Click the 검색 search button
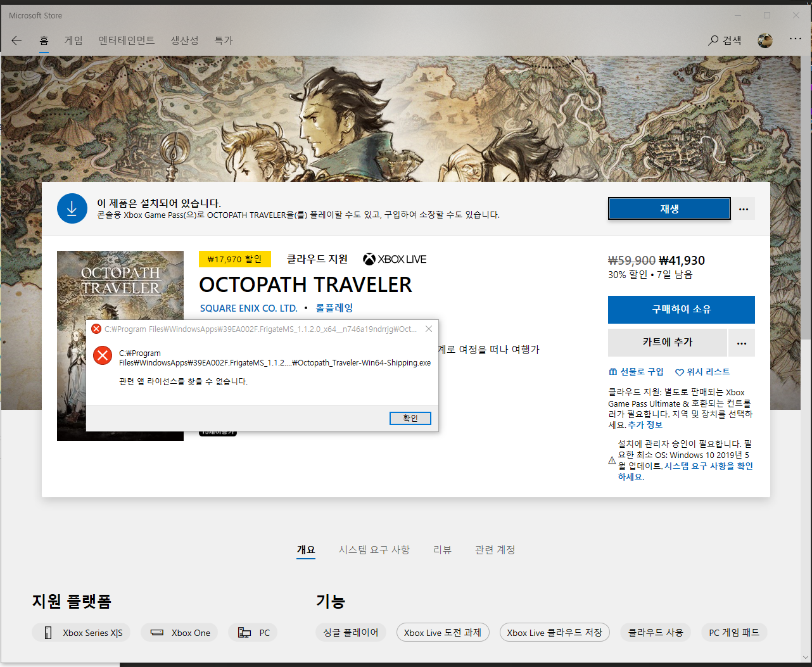This screenshot has height=667, width=812. 725,41
